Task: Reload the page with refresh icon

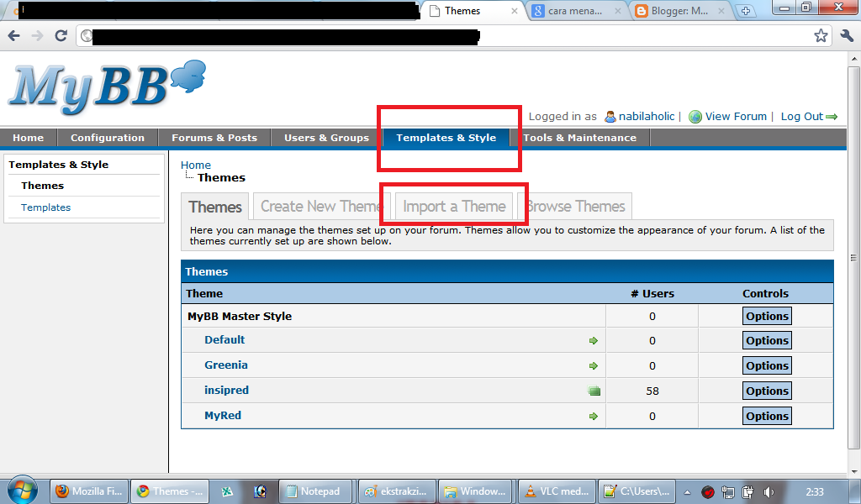Action: 61,36
